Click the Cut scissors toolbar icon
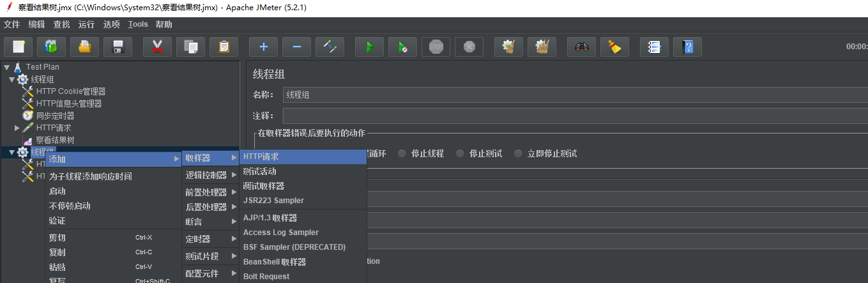The height and width of the screenshot is (283, 868). coord(157,47)
